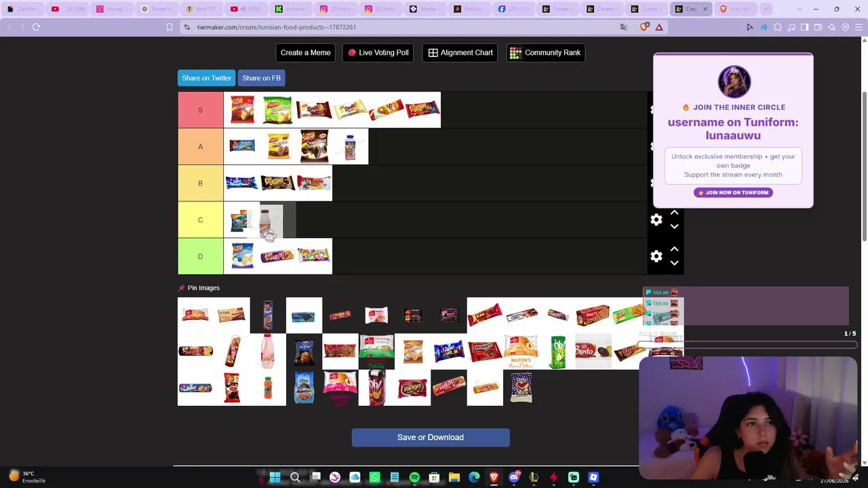This screenshot has height=488, width=868.
Task: Close the active tiermaker tab
Action: (705, 9)
